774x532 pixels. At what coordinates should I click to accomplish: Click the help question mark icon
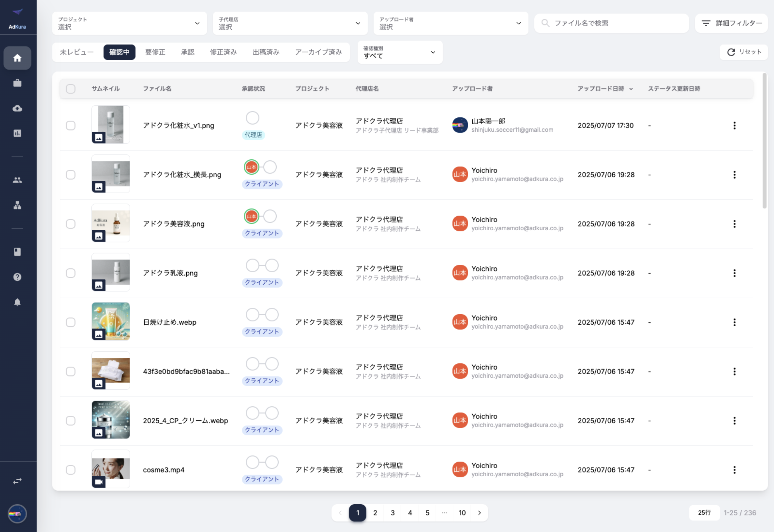point(17,277)
